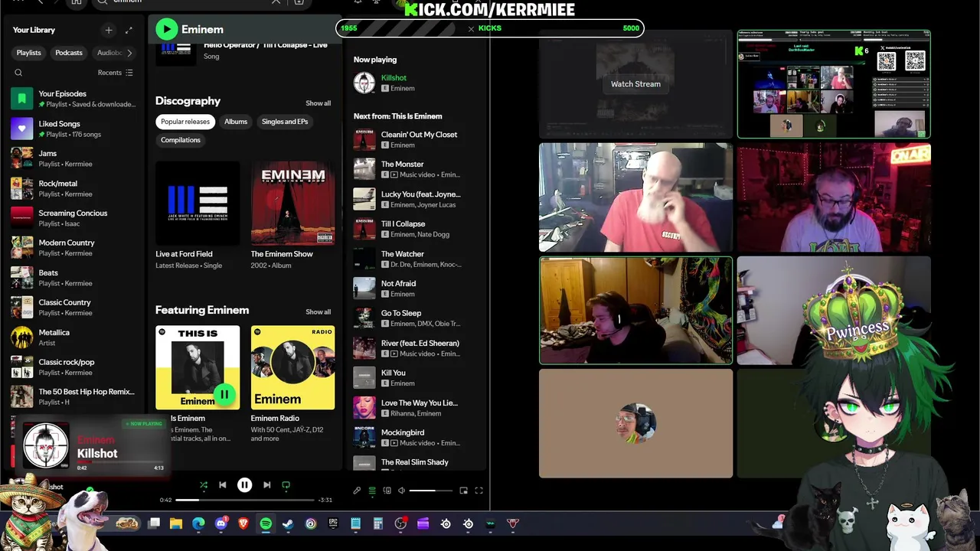Search within Your Library
Screen dimensions: 980x551
click(x=18, y=73)
